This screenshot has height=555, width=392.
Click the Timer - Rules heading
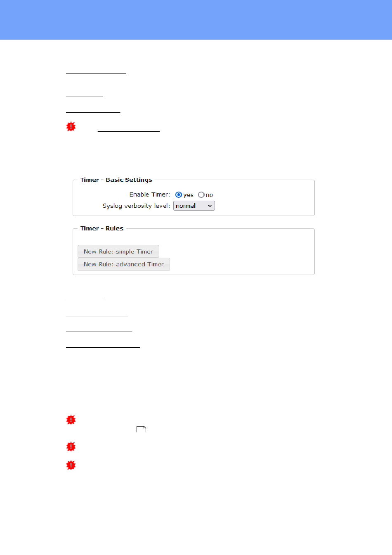tap(102, 228)
